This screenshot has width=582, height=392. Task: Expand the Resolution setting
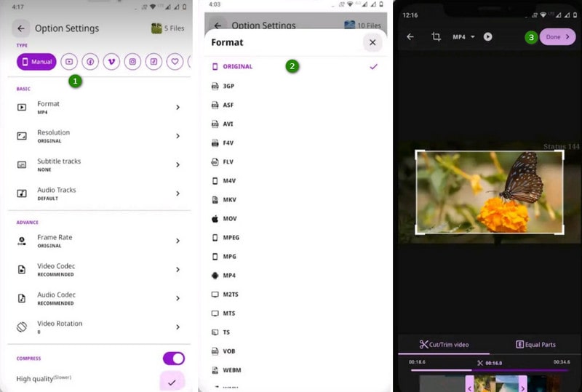coord(98,136)
